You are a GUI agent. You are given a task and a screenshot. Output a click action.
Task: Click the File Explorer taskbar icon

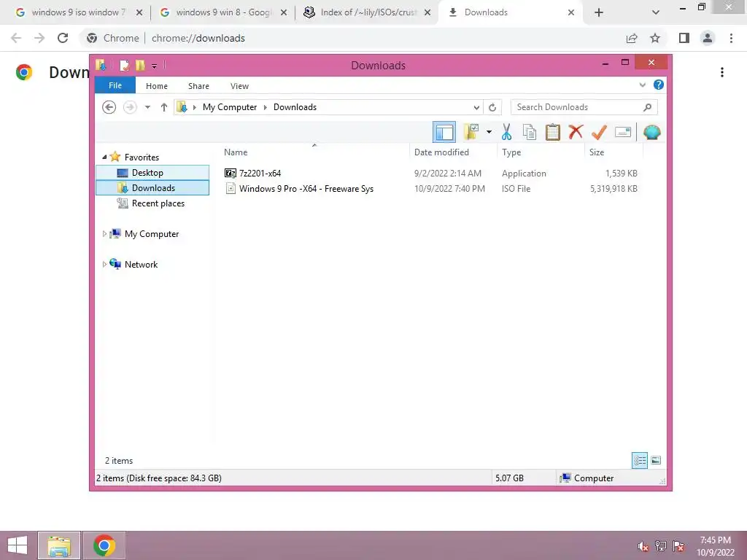pos(58,545)
